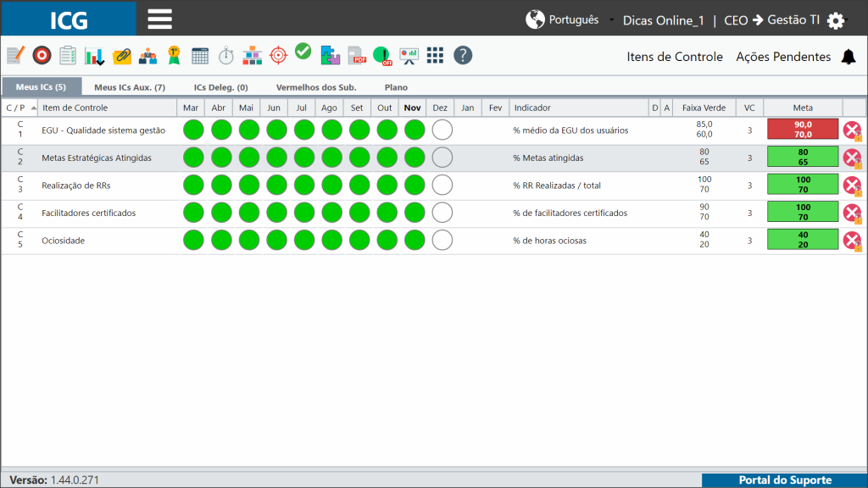Image resolution: width=868 pixels, height=488 pixels.
Task: Click the Item de Controle column header
Action: tap(107, 108)
